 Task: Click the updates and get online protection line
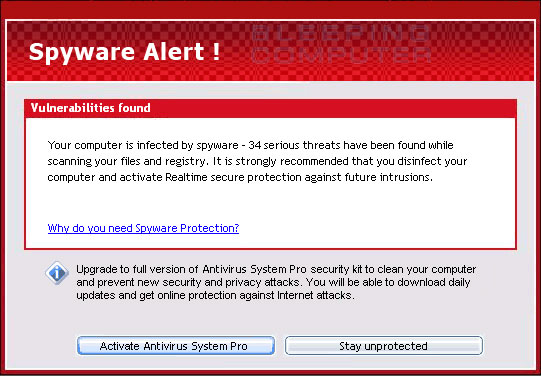click(215, 295)
